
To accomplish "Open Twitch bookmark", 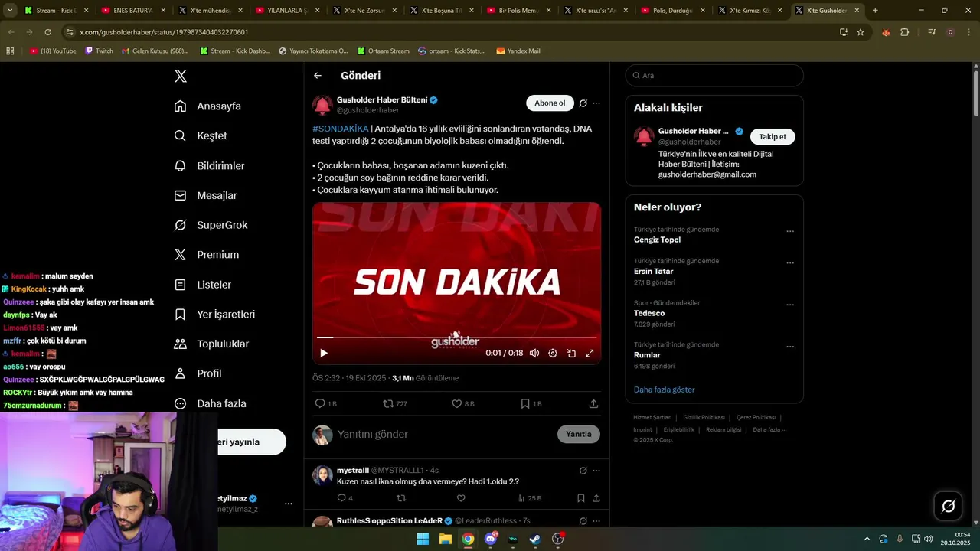I will [99, 51].
